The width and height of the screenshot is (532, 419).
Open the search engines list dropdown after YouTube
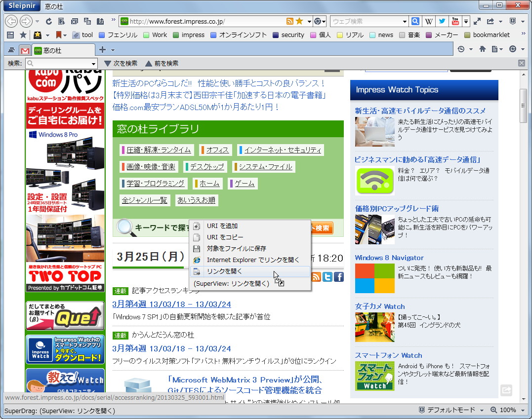pos(466,21)
